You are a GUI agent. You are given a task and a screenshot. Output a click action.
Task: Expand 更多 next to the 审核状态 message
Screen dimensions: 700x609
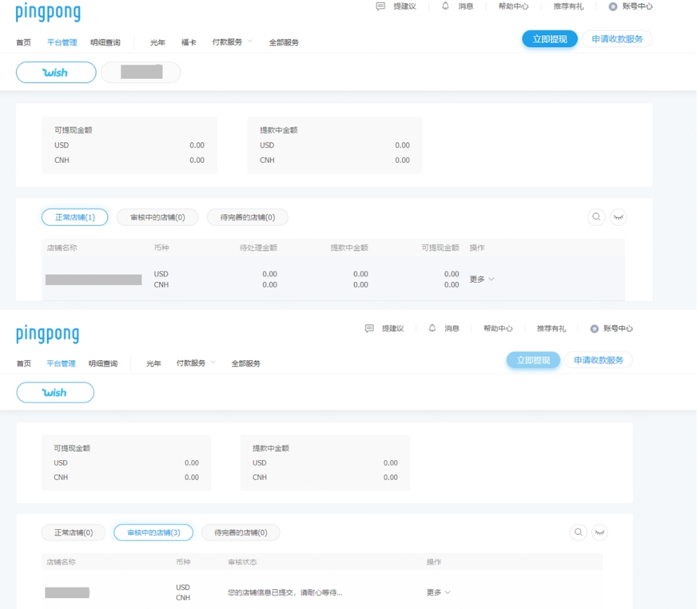[438, 592]
